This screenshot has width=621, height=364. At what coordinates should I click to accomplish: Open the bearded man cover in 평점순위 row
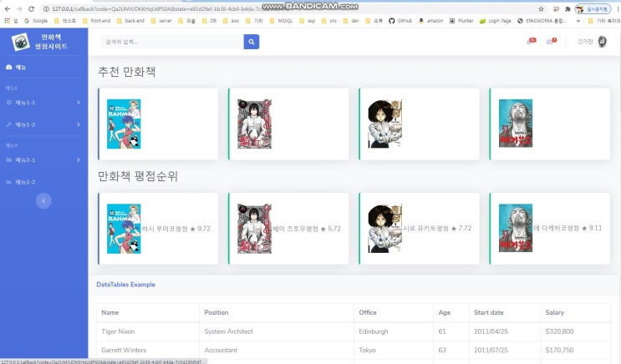(x=516, y=228)
